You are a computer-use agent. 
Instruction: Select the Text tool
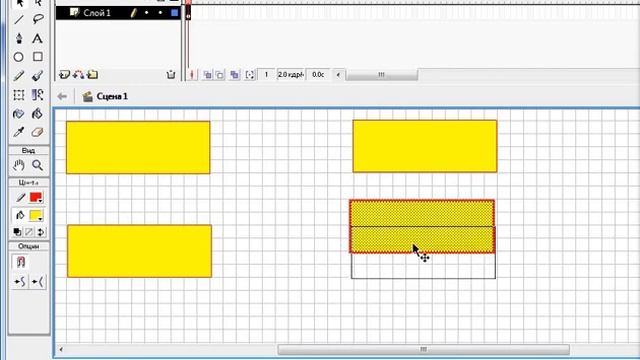38,38
